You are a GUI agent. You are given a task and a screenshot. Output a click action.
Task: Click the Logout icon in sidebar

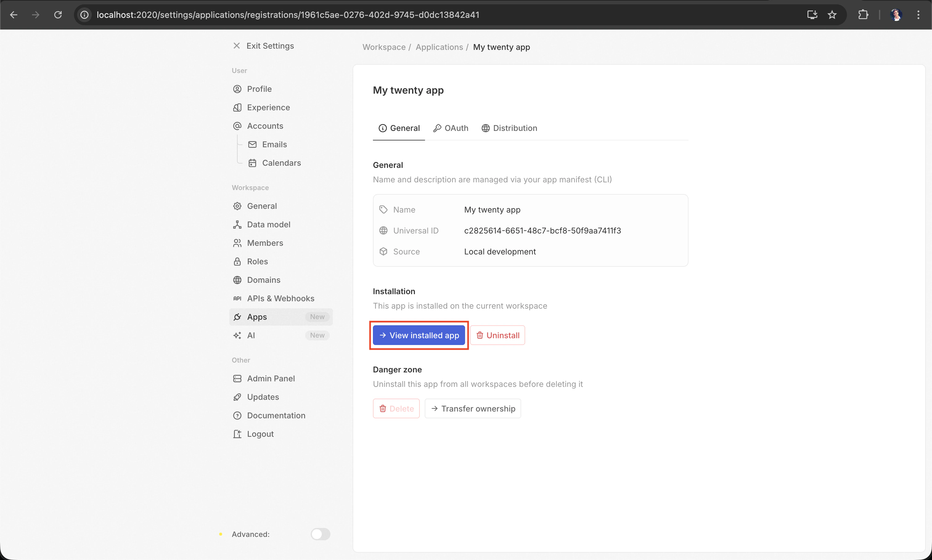coord(237,434)
